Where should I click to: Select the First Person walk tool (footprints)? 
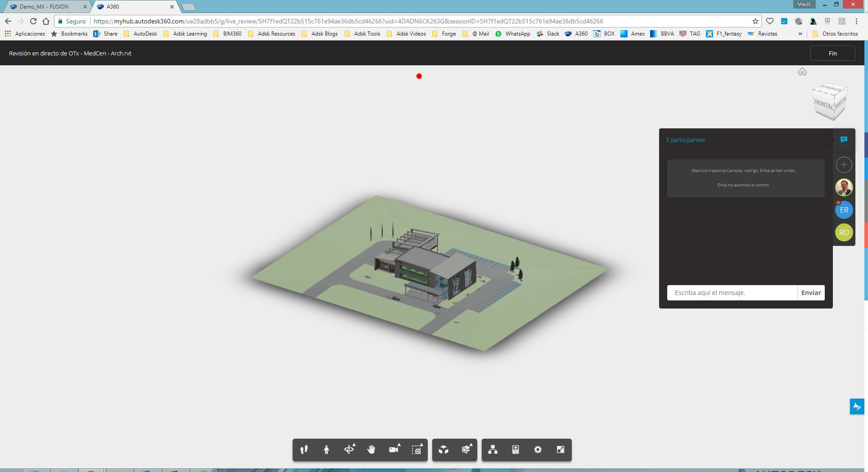pos(304,449)
